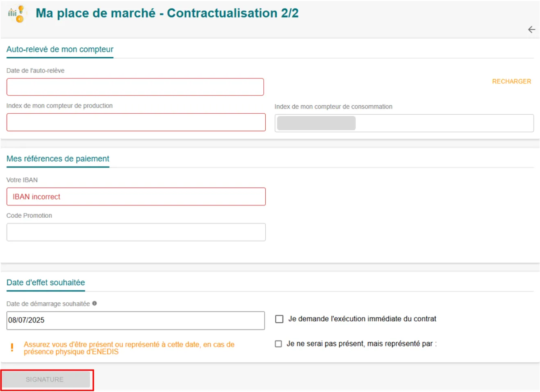Screen dimensions: 540x392
Task: Open the Date de démarrage souhaitée field
Action: click(x=135, y=321)
